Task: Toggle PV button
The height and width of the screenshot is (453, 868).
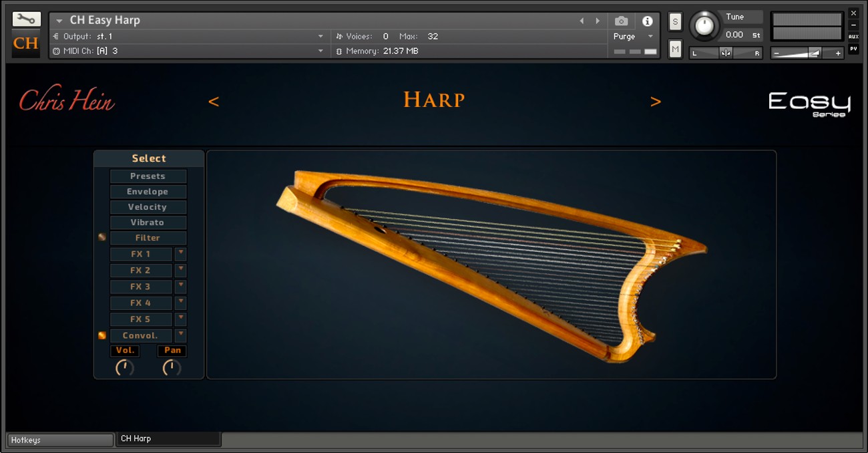Action: point(853,48)
